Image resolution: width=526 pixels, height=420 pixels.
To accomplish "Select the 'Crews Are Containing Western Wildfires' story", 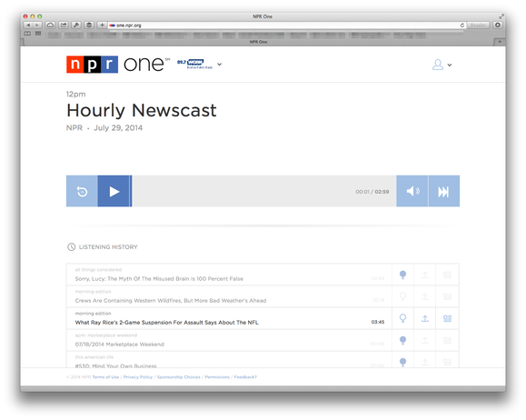I will [229, 296].
